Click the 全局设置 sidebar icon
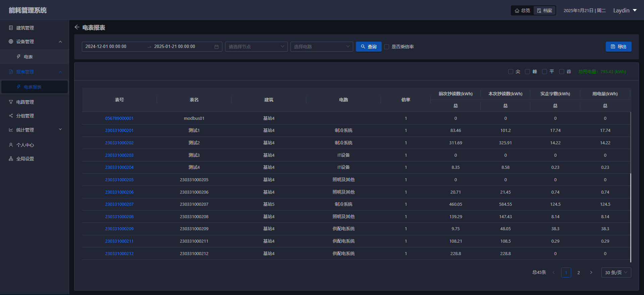Viewport: 644px width, 295px height. coord(11,159)
